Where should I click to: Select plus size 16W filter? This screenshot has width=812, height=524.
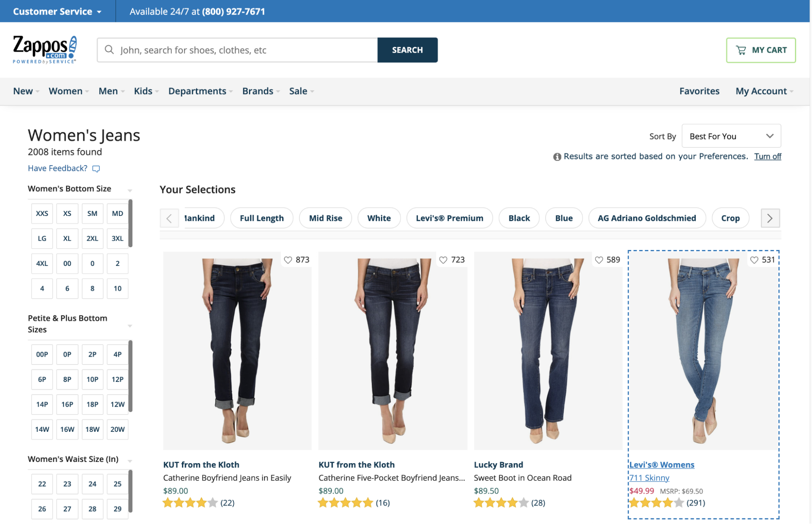click(x=67, y=429)
